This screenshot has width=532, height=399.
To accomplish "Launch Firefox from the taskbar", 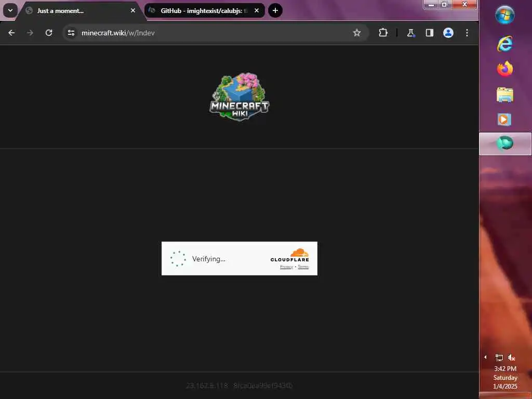I will (x=505, y=69).
